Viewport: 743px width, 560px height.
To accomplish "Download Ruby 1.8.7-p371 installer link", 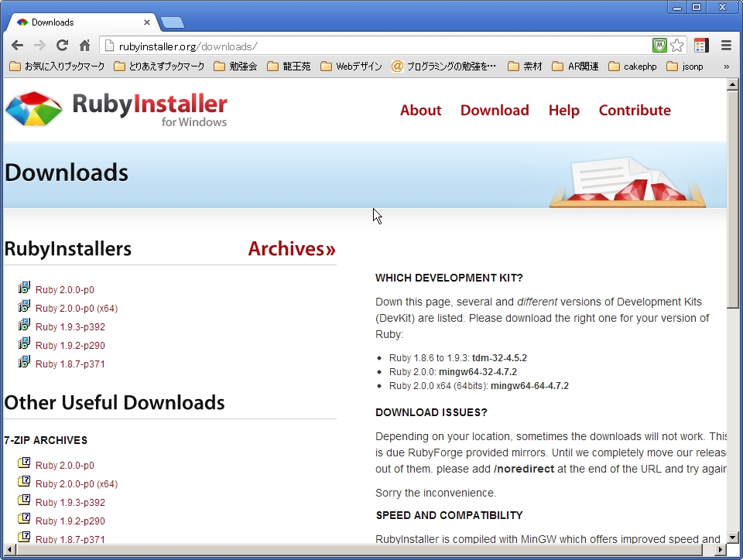I will click(x=70, y=364).
